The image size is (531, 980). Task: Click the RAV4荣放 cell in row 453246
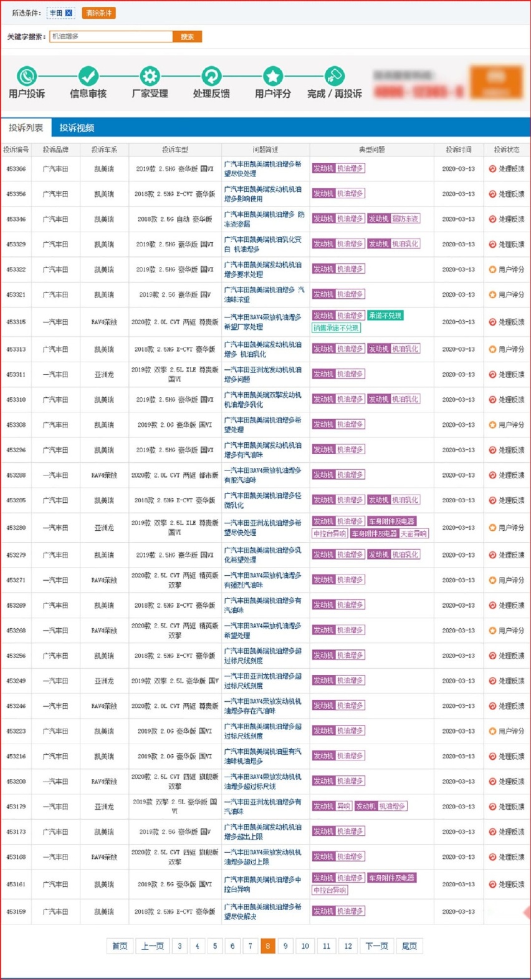(x=104, y=706)
